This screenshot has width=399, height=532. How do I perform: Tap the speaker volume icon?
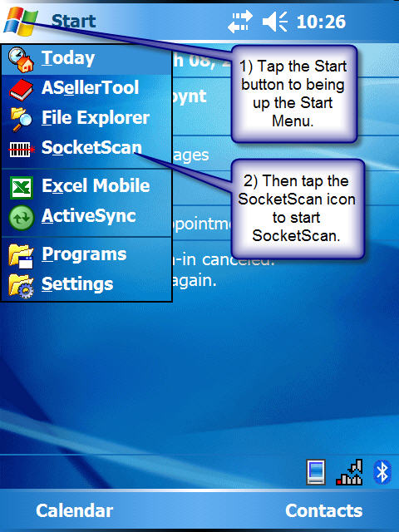coord(275,22)
